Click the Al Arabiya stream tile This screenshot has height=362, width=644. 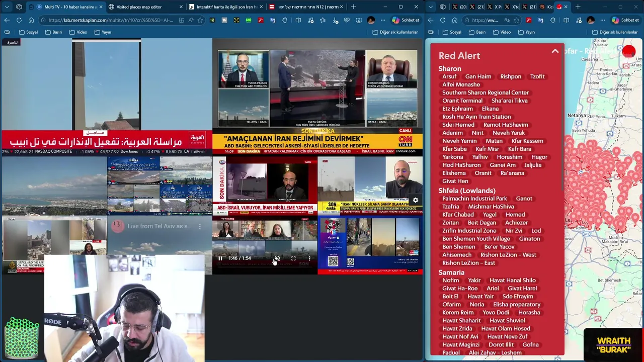[106, 97]
